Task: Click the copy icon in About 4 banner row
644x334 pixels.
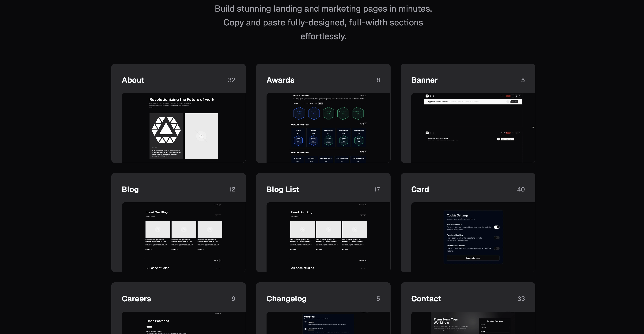Action: pos(516,96)
